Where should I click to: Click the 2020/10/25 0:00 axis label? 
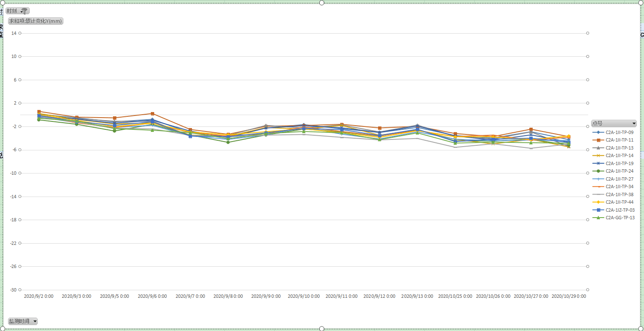[455, 297]
